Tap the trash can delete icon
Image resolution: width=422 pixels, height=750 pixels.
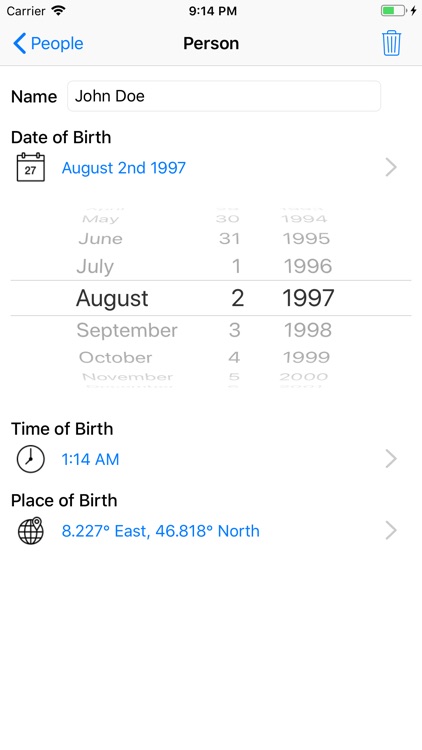tap(391, 43)
